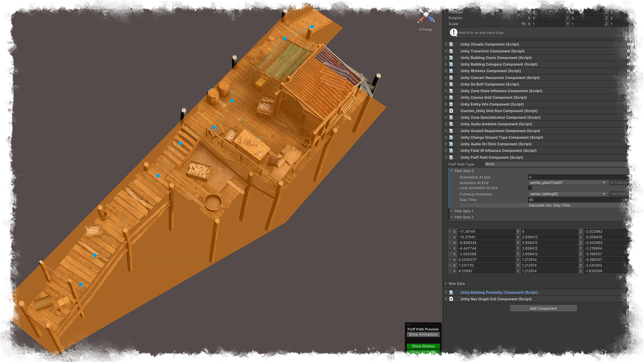
Task: Toggle the Show Gizmos button
Action: point(423,346)
